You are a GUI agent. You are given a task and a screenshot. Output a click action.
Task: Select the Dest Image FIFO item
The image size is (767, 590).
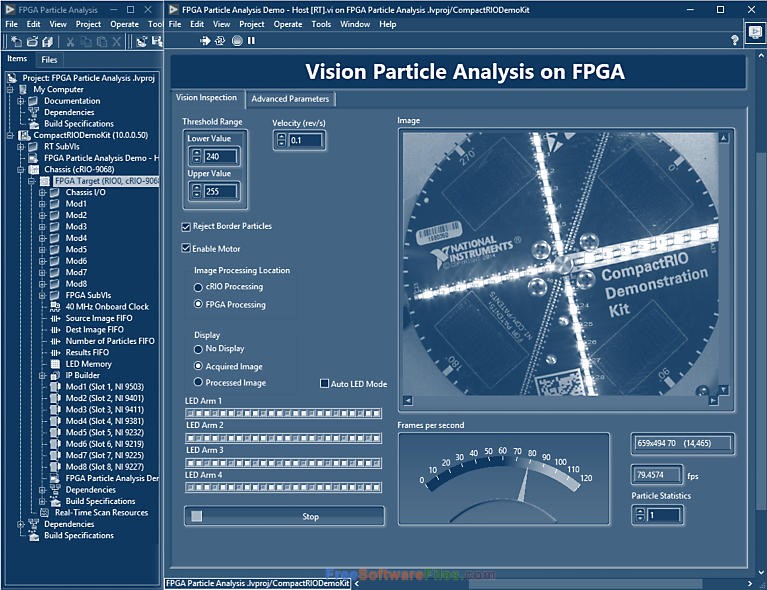94,330
